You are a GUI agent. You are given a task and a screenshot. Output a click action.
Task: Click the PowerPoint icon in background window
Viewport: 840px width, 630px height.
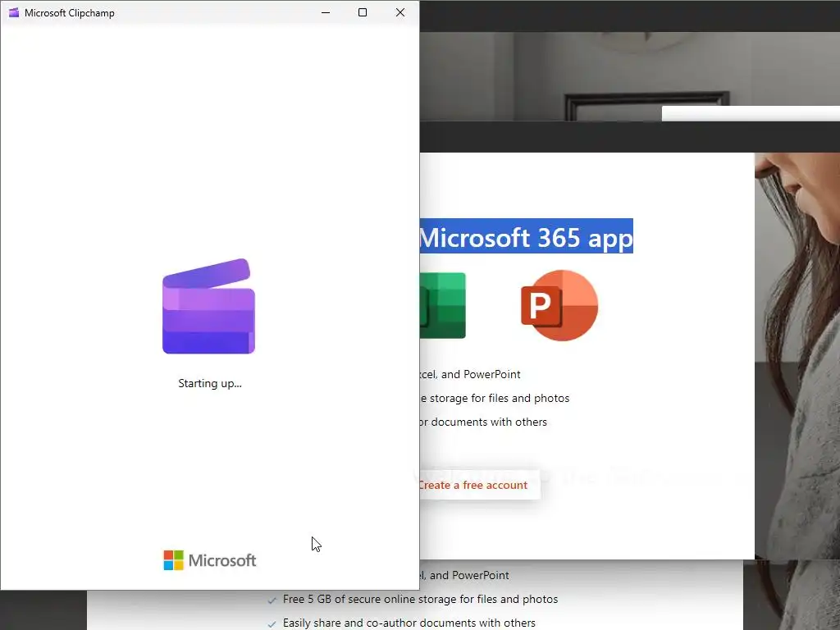point(559,305)
